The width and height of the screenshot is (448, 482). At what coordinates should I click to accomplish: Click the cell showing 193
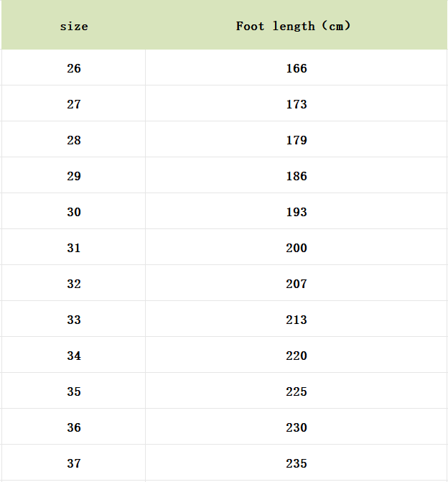click(296, 212)
